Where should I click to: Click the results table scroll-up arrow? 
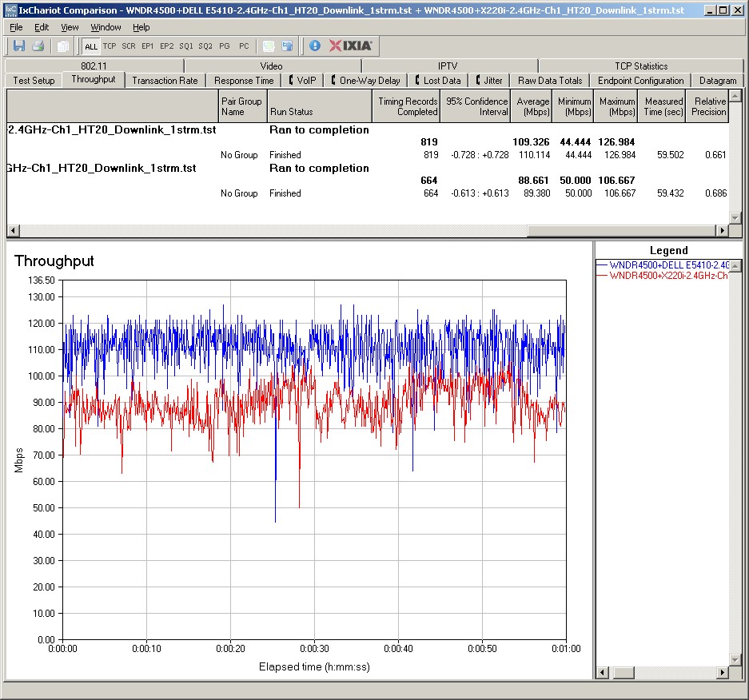[x=735, y=95]
